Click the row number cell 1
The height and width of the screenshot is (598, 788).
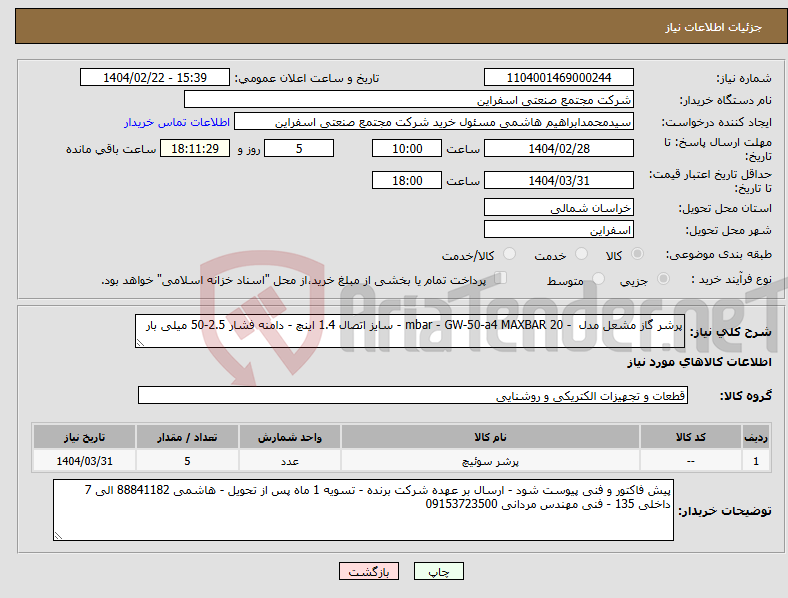tap(756, 461)
